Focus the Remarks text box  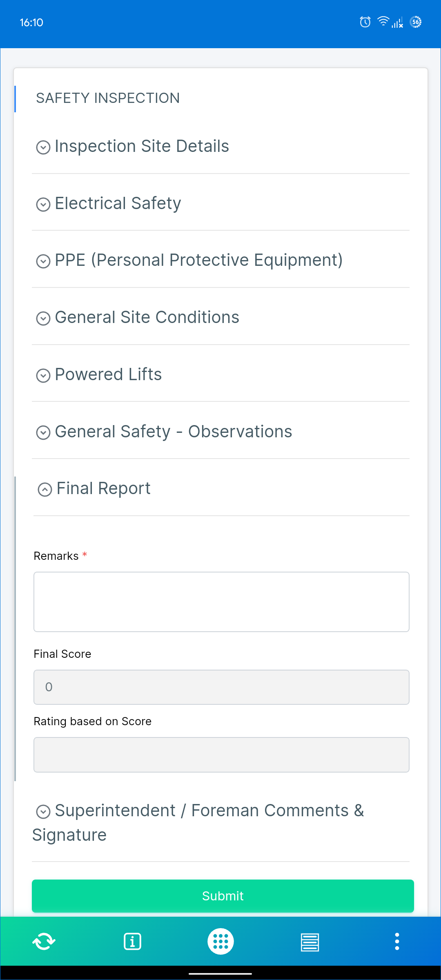coord(221,602)
